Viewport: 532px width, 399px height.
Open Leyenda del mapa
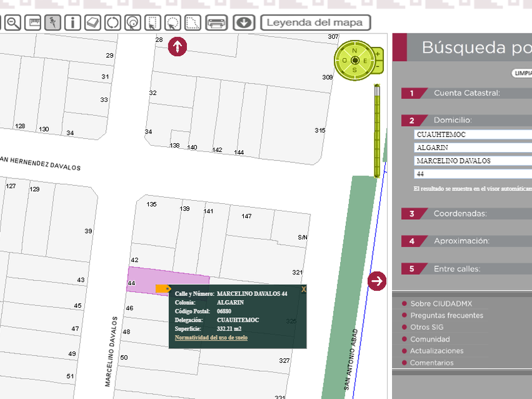click(x=315, y=23)
